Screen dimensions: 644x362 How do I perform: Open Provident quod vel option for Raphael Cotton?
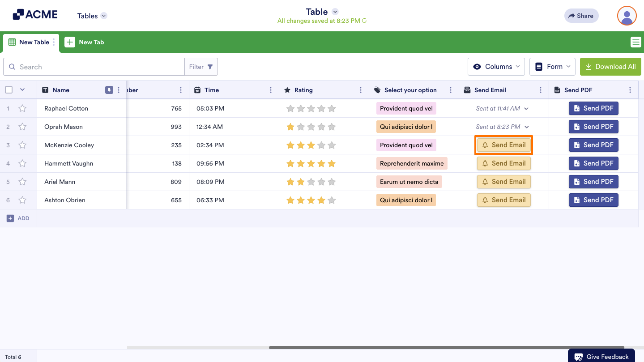click(406, 108)
